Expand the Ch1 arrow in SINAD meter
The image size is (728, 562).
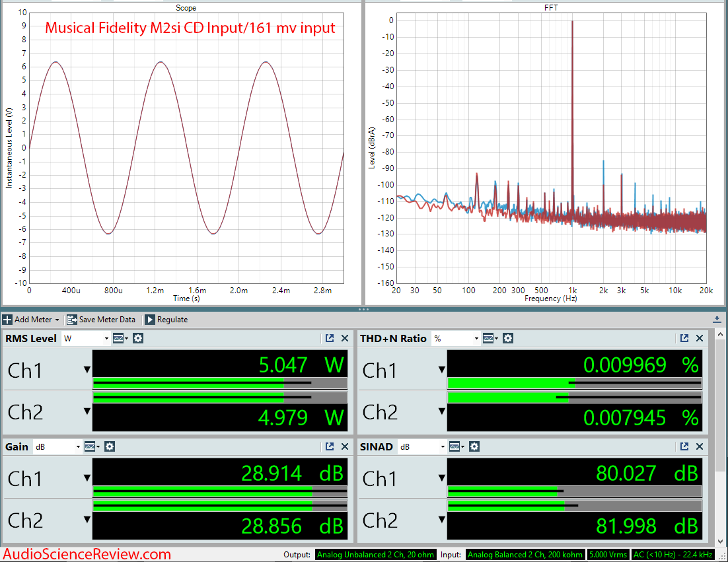tap(441, 478)
